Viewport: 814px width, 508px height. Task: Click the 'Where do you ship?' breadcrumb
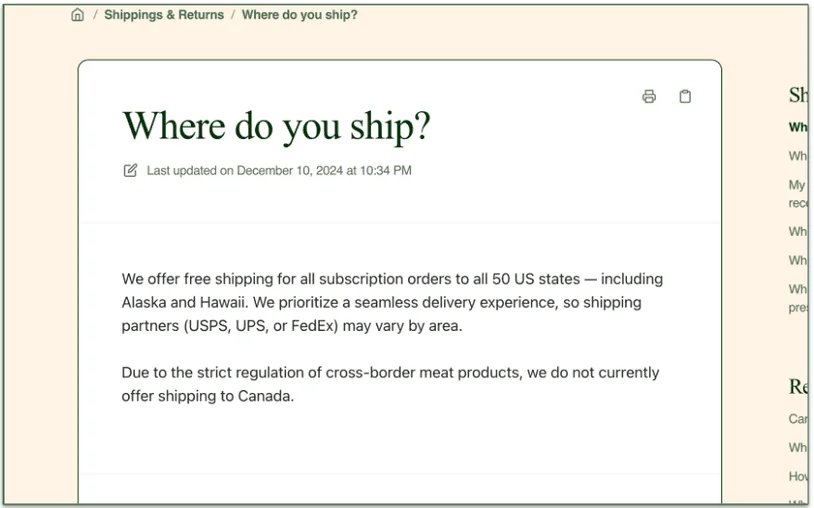coord(299,15)
